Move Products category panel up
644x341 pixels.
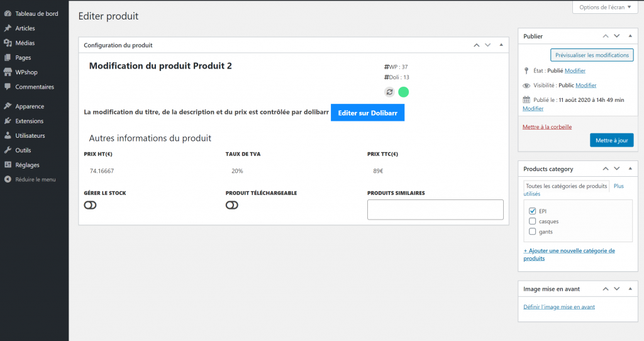pos(606,169)
